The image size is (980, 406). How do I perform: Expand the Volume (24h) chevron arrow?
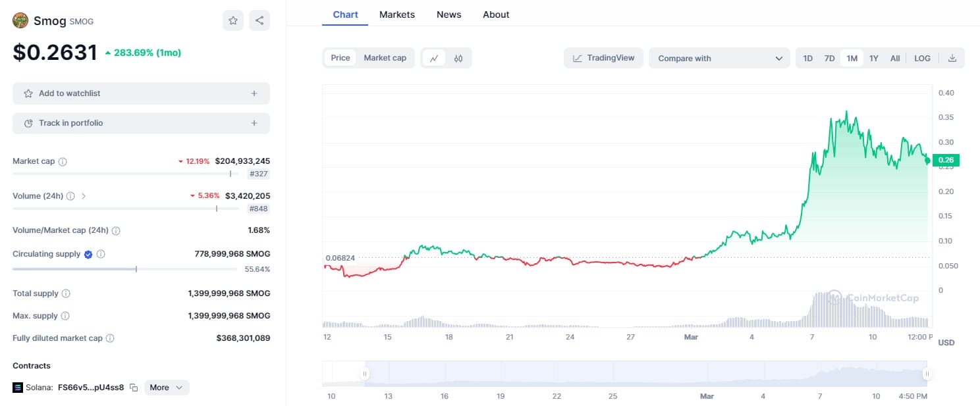pyautogui.click(x=84, y=196)
